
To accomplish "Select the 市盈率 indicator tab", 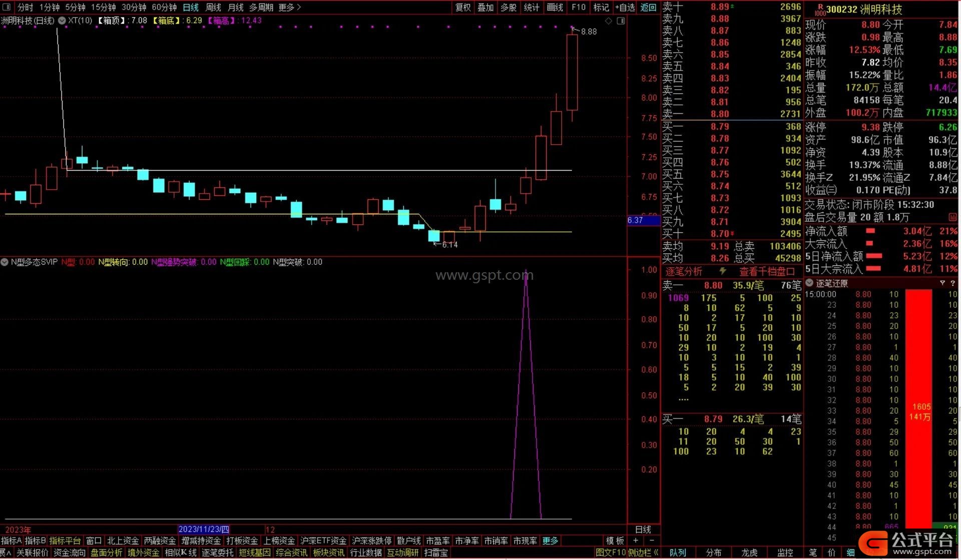I will click(x=438, y=541).
